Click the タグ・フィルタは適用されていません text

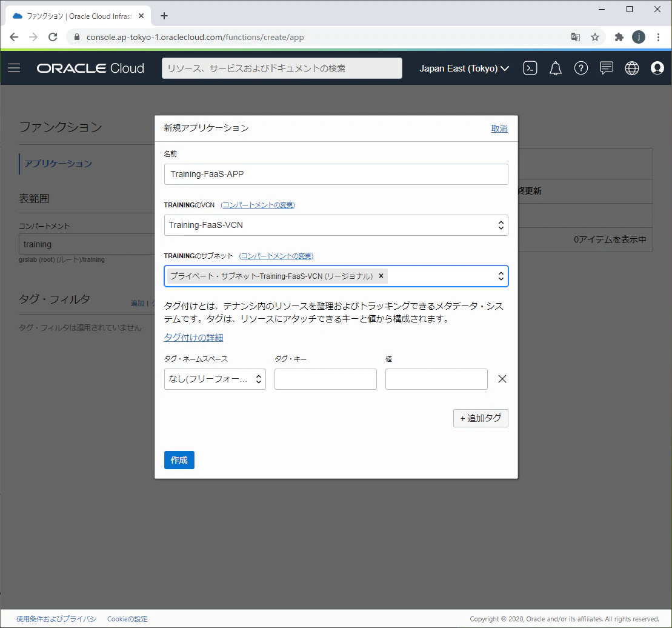(80, 327)
